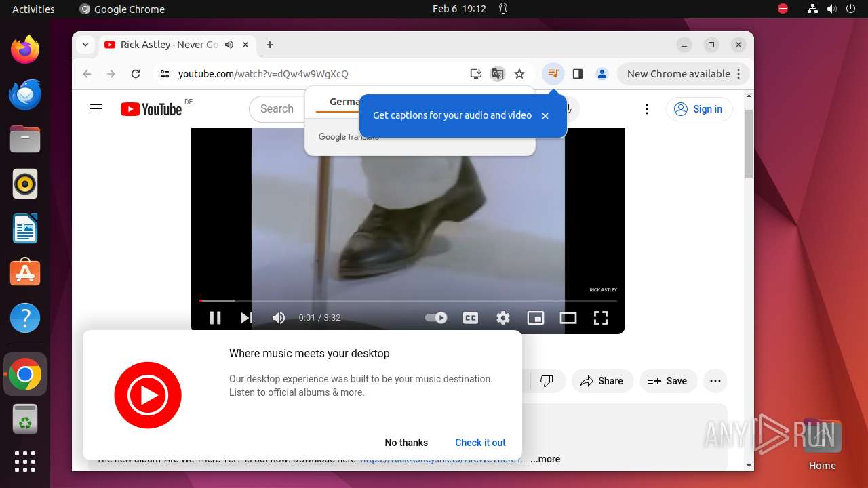Image resolution: width=868 pixels, height=488 pixels.
Task: Click Check it out
Action: pyautogui.click(x=480, y=443)
